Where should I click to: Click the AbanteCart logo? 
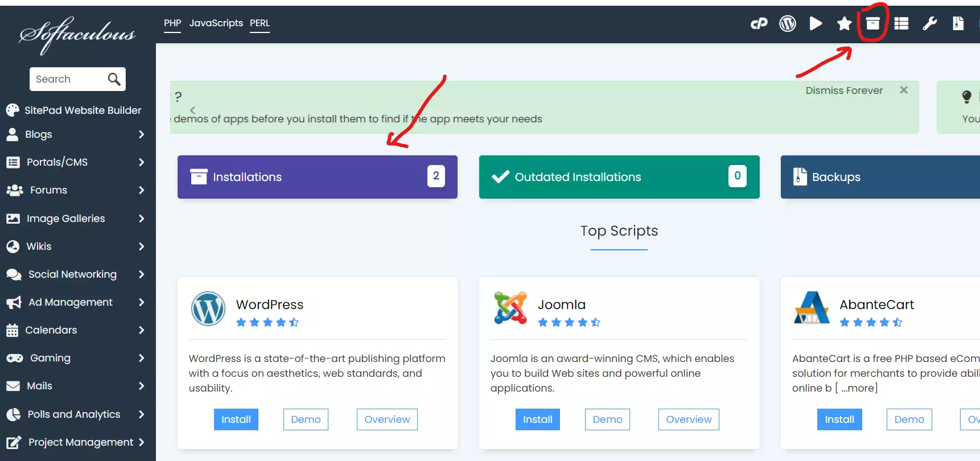click(x=812, y=308)
